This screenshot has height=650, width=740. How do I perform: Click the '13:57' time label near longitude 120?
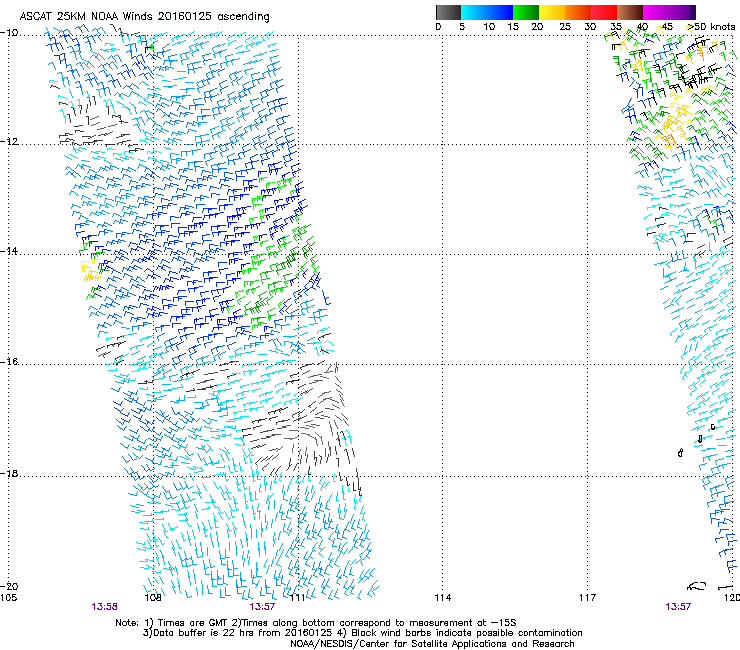(678, 607)
